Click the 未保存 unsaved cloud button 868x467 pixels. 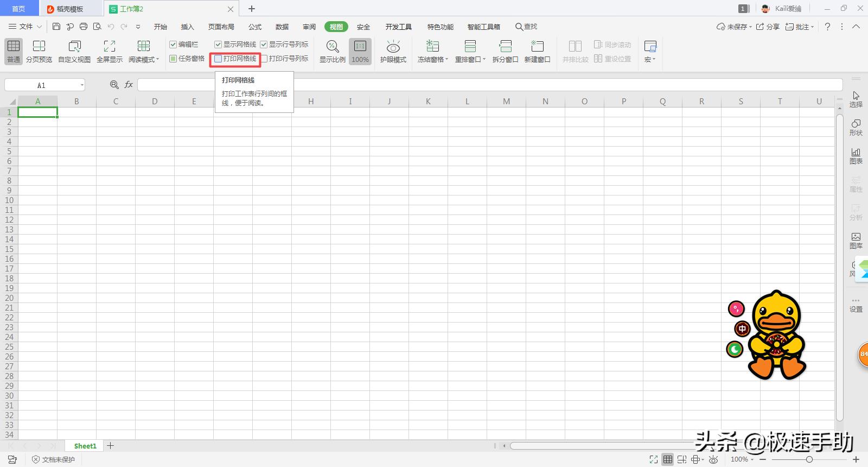[x=733, y=27]
